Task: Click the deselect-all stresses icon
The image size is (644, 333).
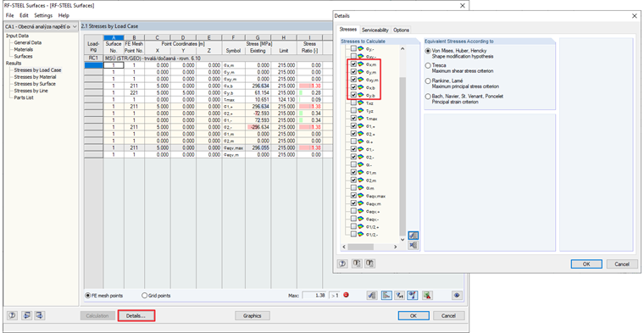Action: tap(414, 245)
